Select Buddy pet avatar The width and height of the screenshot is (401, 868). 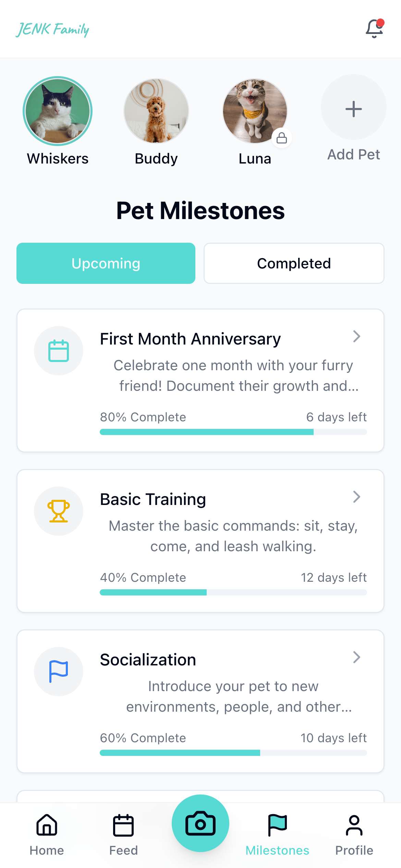[156, 111]
